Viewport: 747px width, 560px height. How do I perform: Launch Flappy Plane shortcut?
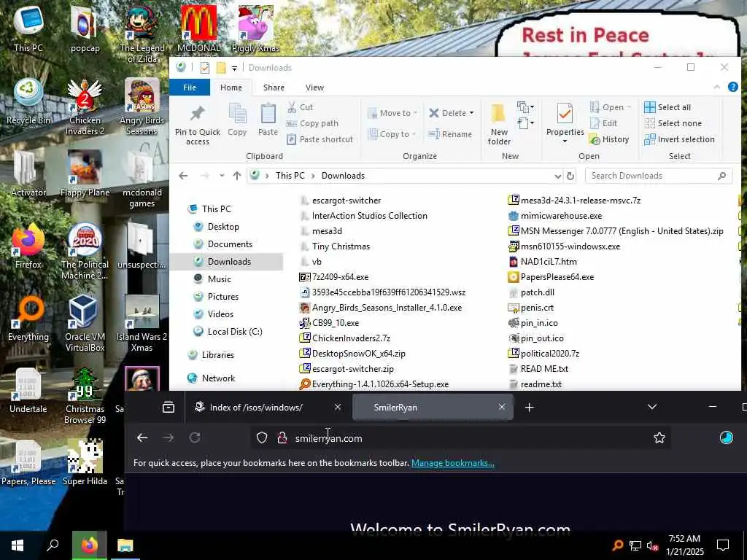pos(85,174)
